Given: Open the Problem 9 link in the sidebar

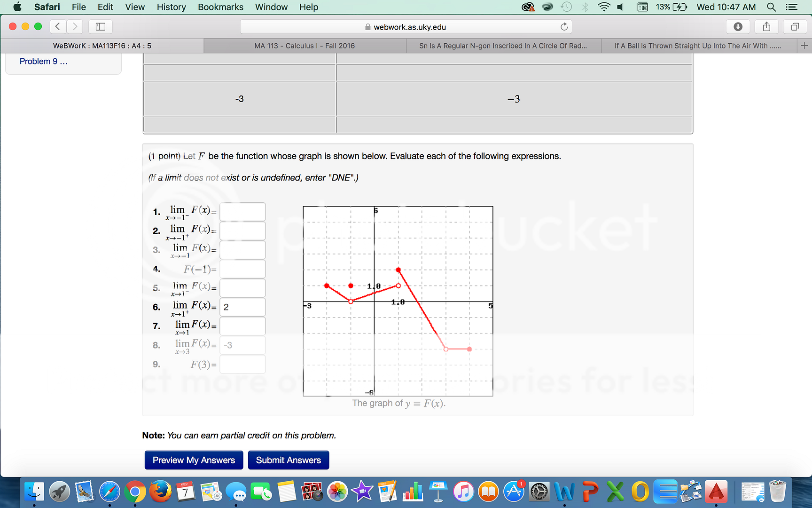Looking at the screenshot, I should tap(43, 61).
